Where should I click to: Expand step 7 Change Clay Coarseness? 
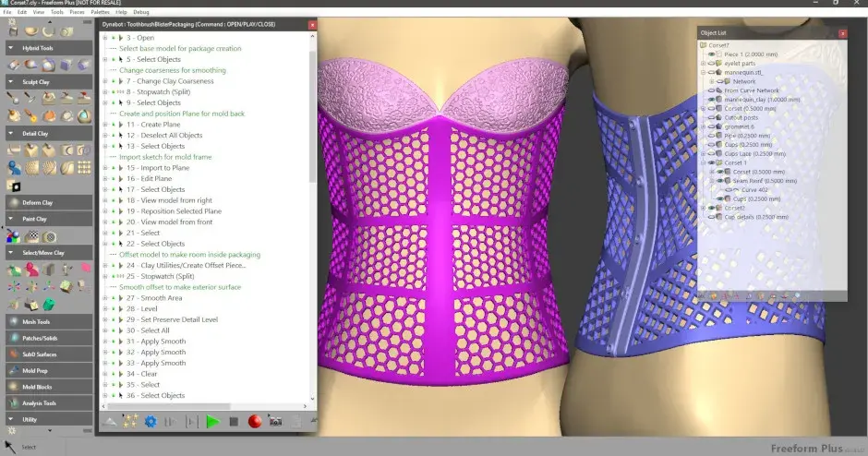[104, 81]
